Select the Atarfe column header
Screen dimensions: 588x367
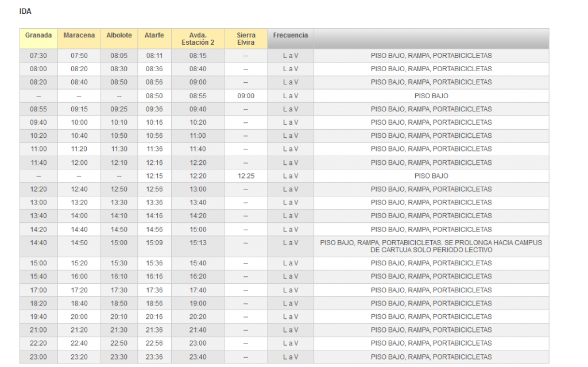(x=154, y=36)
